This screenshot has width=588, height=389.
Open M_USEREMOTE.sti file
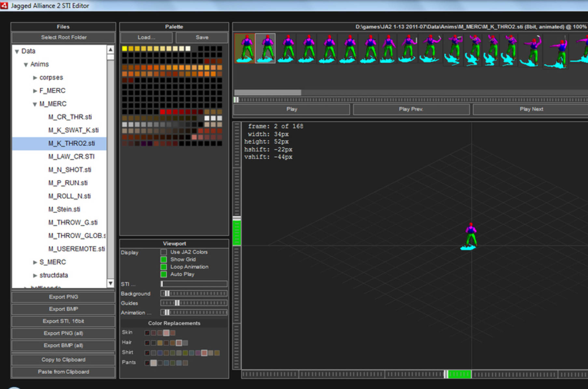(x=76, y=249)
